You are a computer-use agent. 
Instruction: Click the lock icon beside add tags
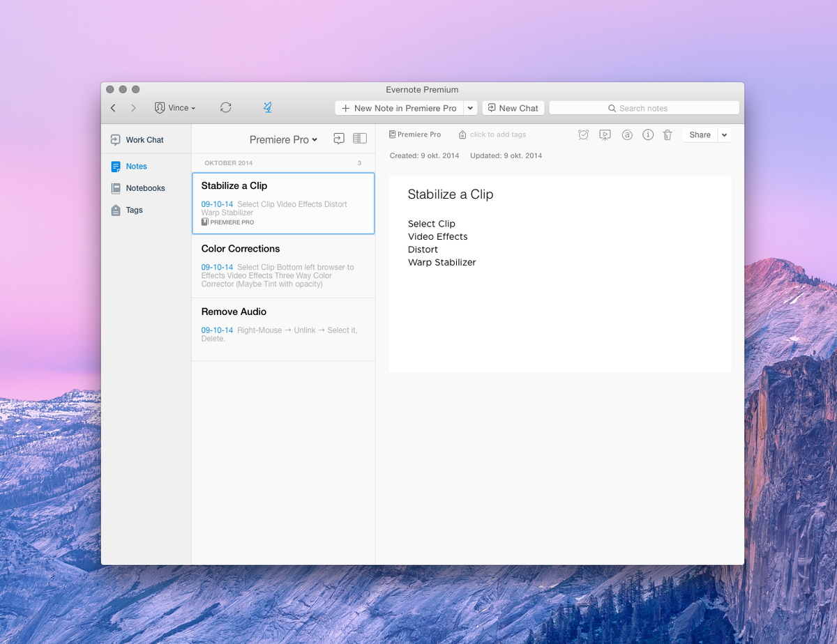pyautogui.click(x=462, y=135)
